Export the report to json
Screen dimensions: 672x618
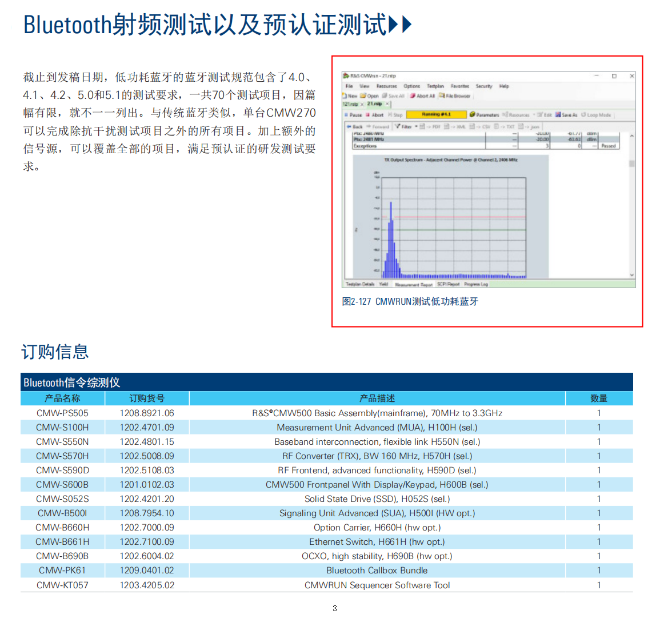pyautogui.click(x=529, y=126)
